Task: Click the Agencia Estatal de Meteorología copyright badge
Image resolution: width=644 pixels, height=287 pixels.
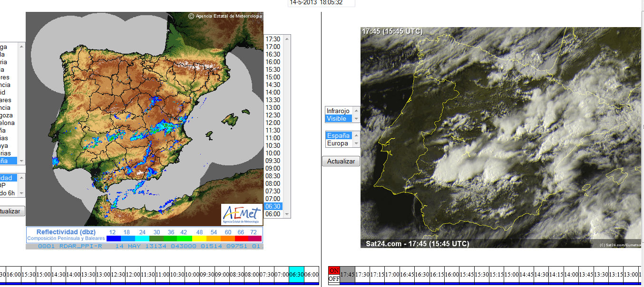Action: 226,16
